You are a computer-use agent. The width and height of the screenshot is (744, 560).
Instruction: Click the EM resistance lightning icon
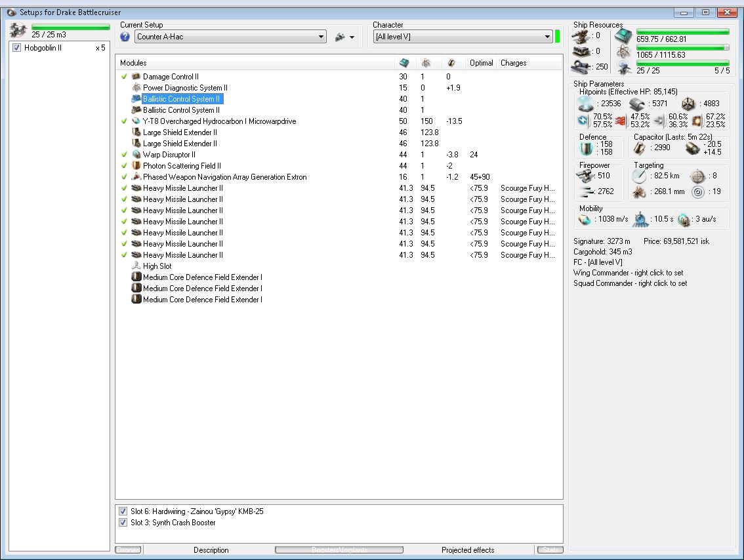(584, 121)
